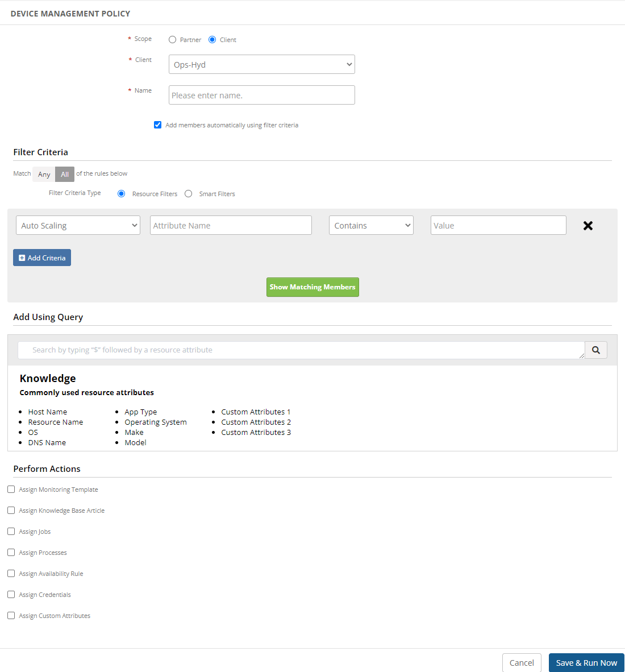The width and height of the screenshot is (625, 672).
Task: Open the Client dropdown showing Ops-Hyd
Action: pos(261,64)
